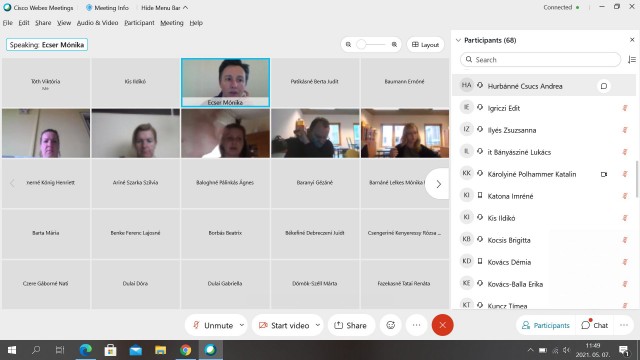Click the reactions smiley icon
The height and width of the screenshot is (360, 640).
pyautogui.click(x=391, y=325)
